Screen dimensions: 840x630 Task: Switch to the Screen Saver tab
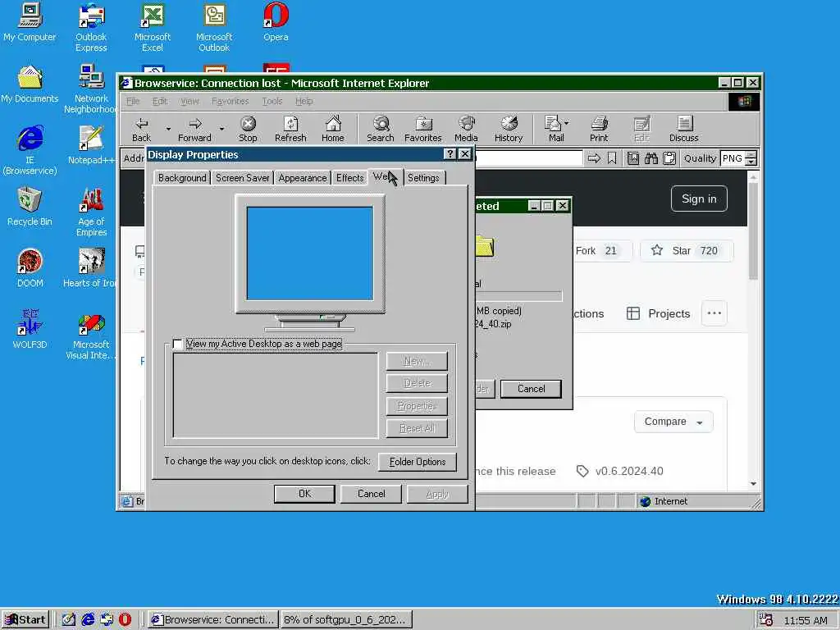point(242,178)
